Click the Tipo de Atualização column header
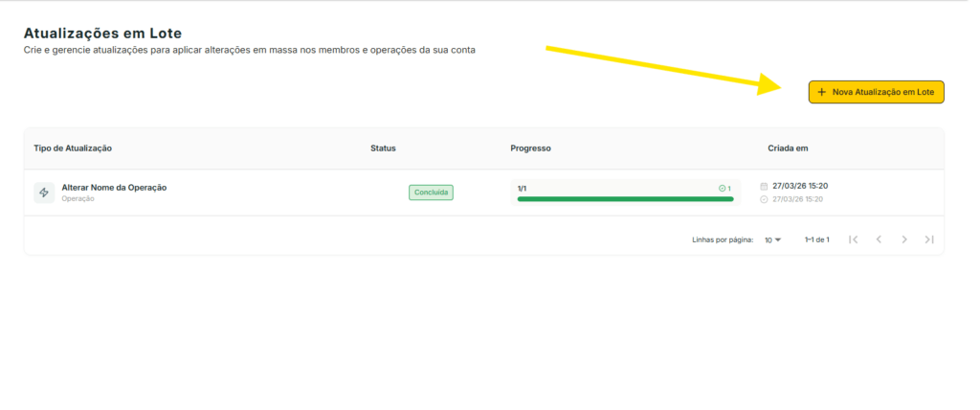 pyautogui.click(x=73, y=148)
